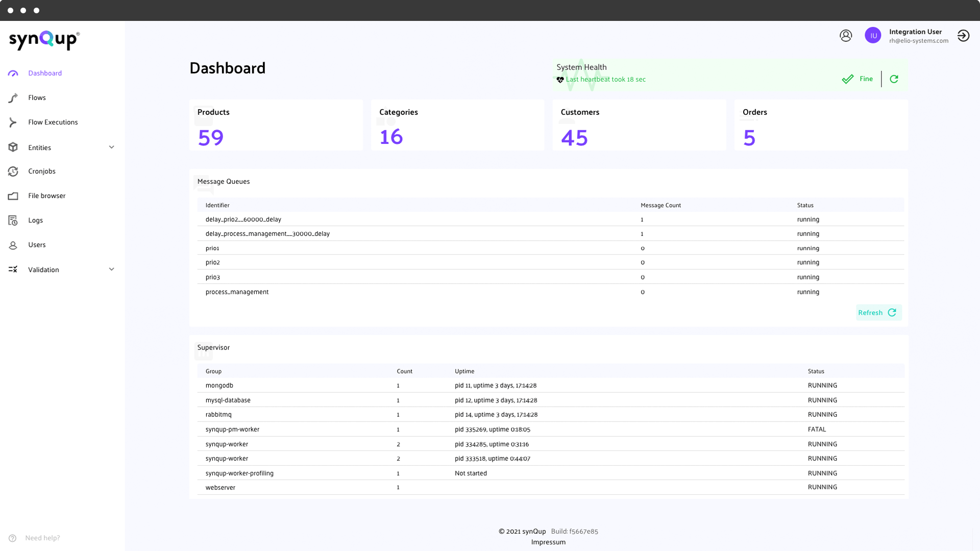Image resolution: width=980 pixels, height=551 pixels.
Task: Open the Users menu item
Action: 37,245
